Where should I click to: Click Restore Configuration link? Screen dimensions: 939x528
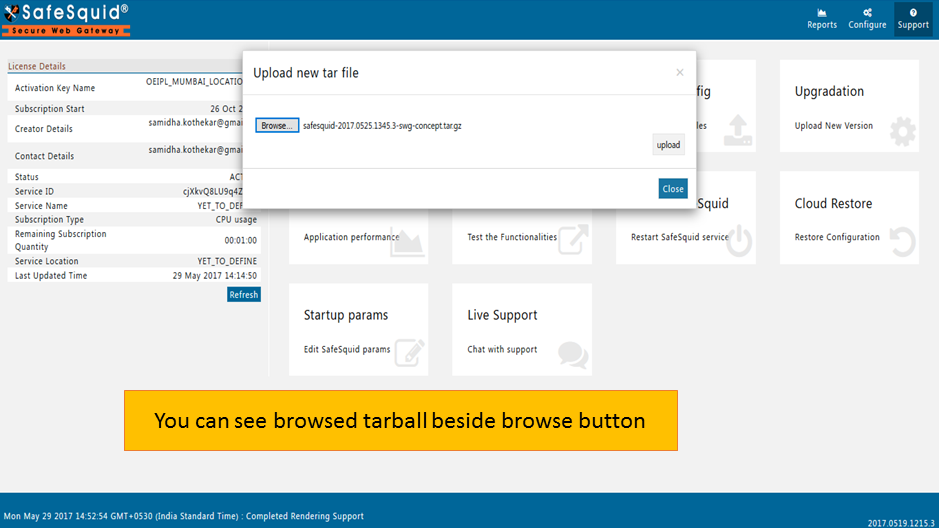[837, 237]
